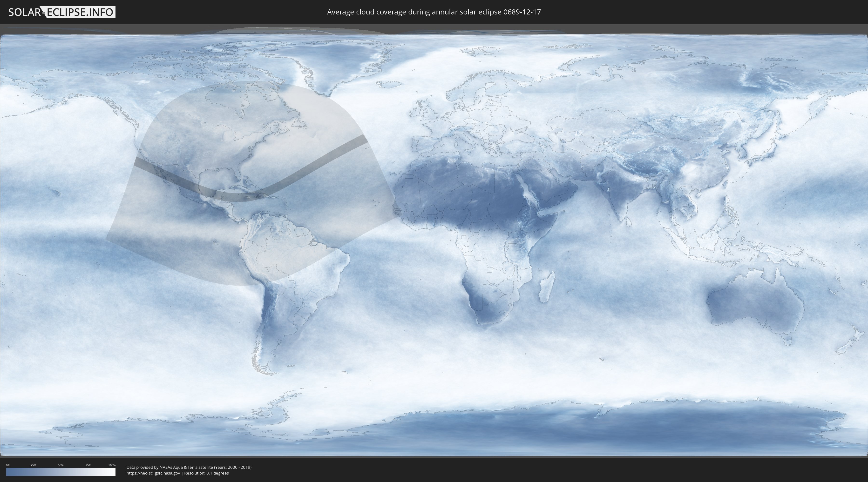Viewport: 868px width, 482px height.
Task: Click the SOLAR-ECLIPSE.INFO logo
Action: [62, 12]
